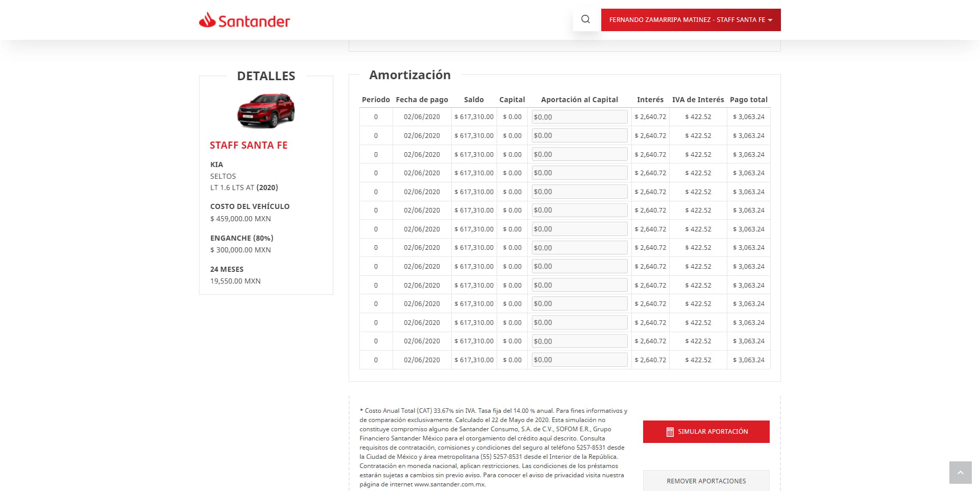Click the Fecha de pago column header
Screen dimensions: 980x491
click(x=422, y=100)
